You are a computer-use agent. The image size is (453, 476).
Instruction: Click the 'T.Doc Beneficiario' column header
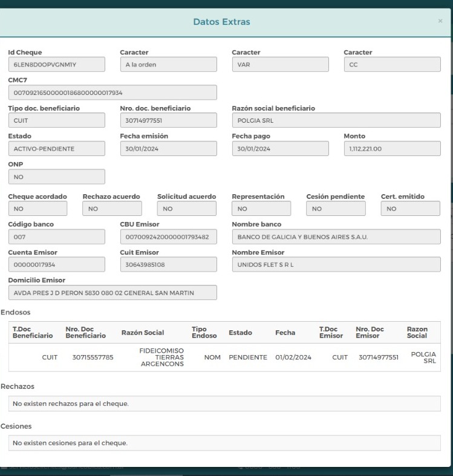(33, 333)
